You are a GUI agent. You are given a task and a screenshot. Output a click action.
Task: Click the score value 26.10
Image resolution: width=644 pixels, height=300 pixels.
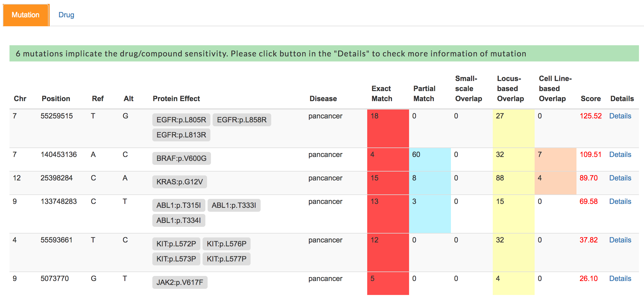(x=588, y=278)
